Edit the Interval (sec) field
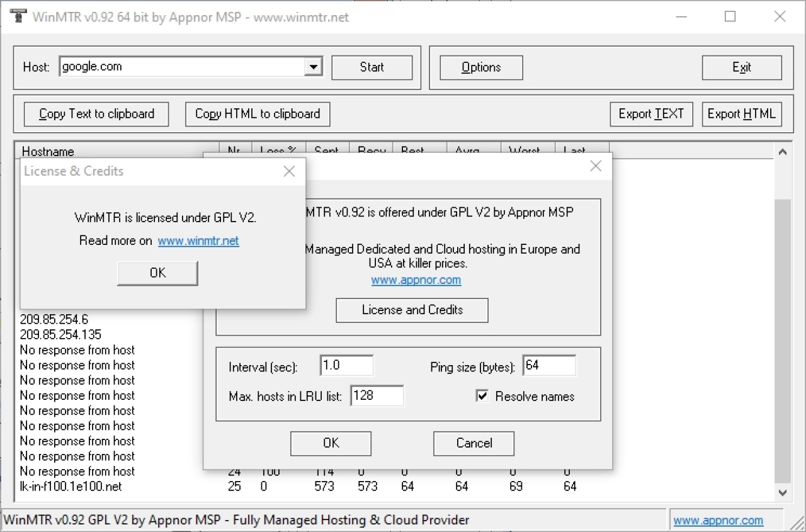Screen dimensions: 806x532 pos(346,365)
